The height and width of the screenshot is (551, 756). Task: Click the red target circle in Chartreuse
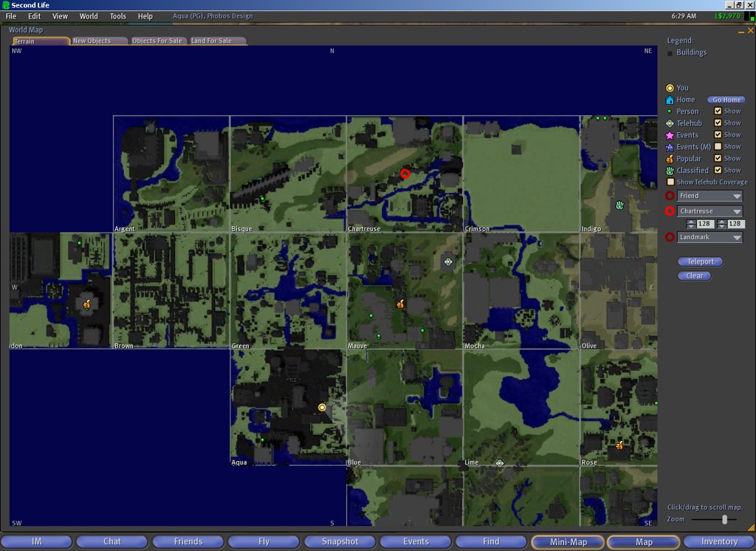405,174
